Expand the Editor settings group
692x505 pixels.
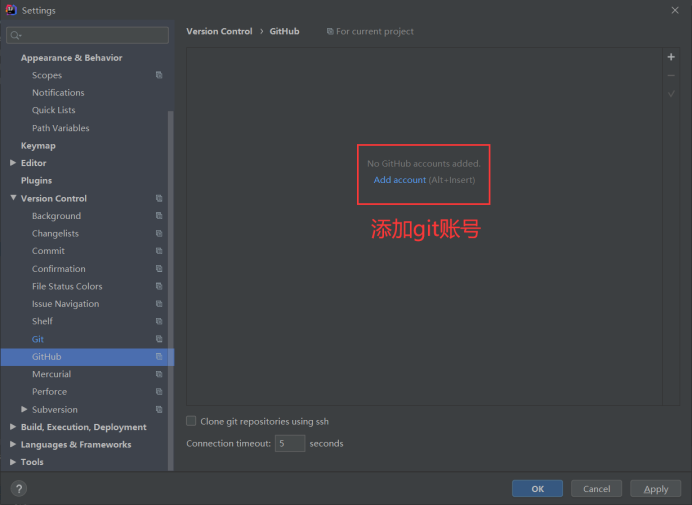13,163
